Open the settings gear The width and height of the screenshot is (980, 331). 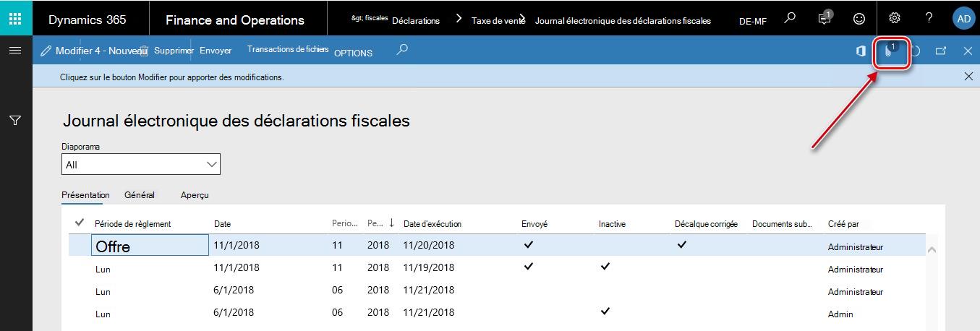pos(895,18)
